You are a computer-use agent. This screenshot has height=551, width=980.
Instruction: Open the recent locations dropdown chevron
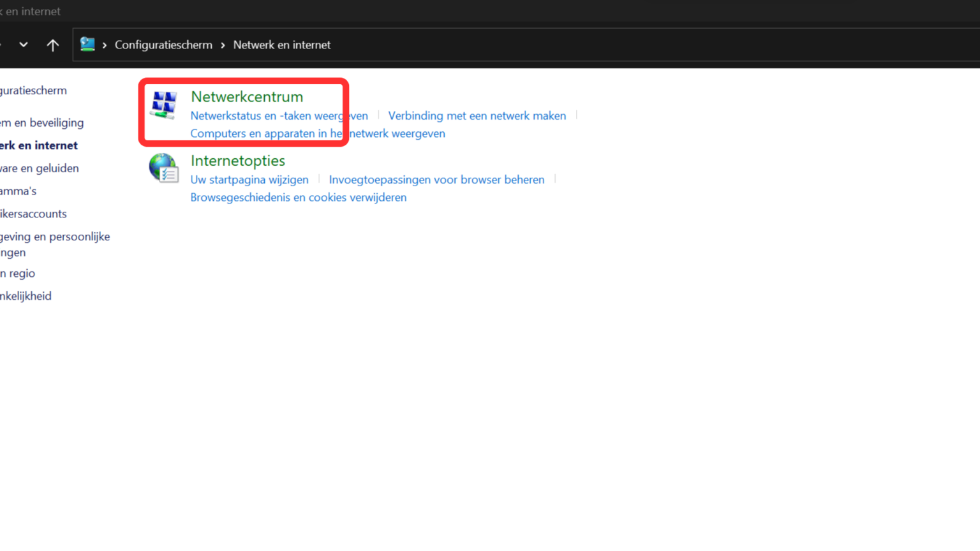24,45
